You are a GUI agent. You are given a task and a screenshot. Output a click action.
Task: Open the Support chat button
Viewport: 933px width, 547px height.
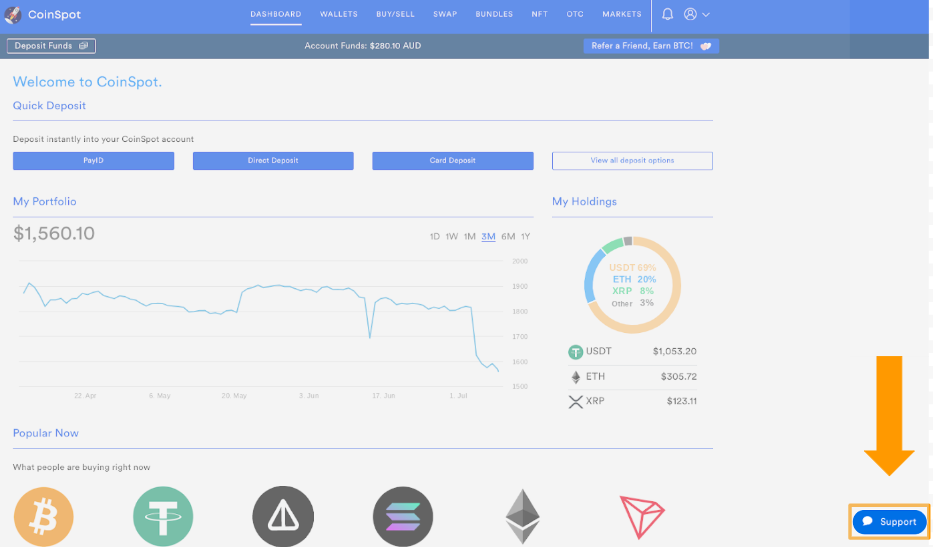(890, 522)
